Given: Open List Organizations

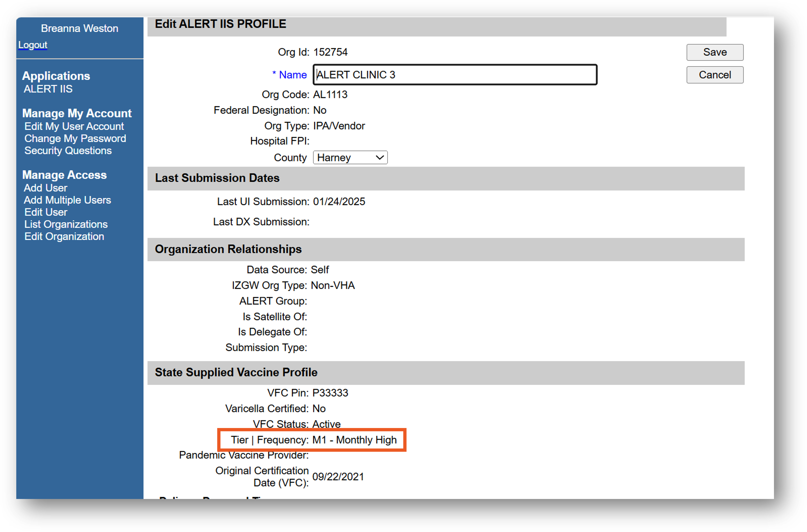Looking at the screenshot, I should (x=66, y=224).
